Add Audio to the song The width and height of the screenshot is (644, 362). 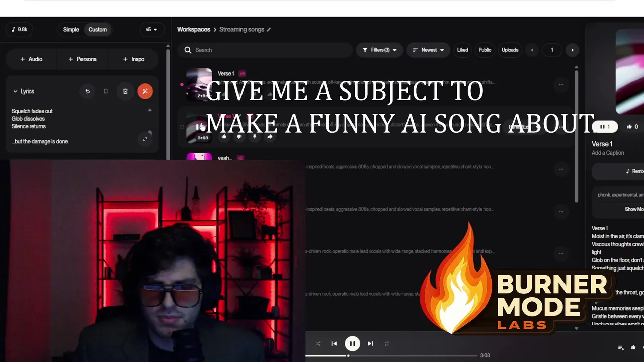31,59
